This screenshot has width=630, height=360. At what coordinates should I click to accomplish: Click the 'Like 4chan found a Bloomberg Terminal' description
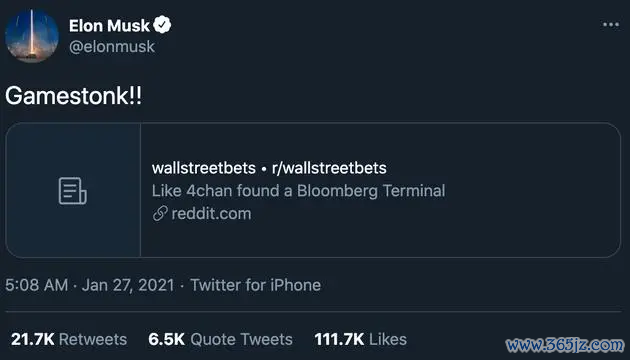click(x=298, y=191)
